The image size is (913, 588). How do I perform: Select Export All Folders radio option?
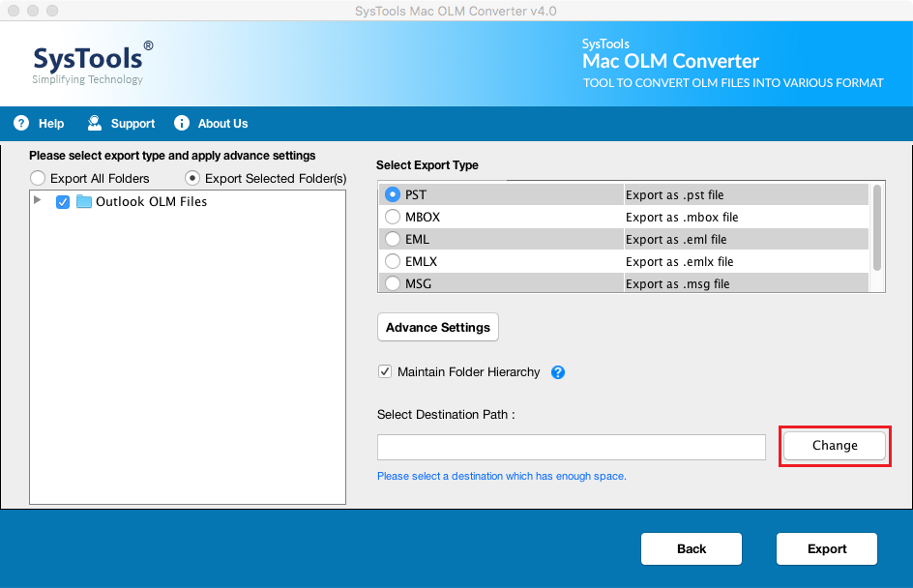click(x=38, y=178)
